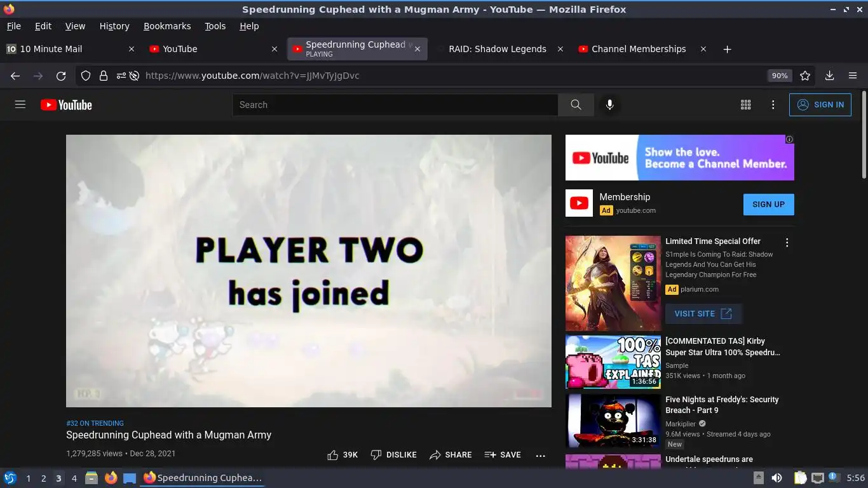
Task: Click the video player area
Action: [309, 271]
